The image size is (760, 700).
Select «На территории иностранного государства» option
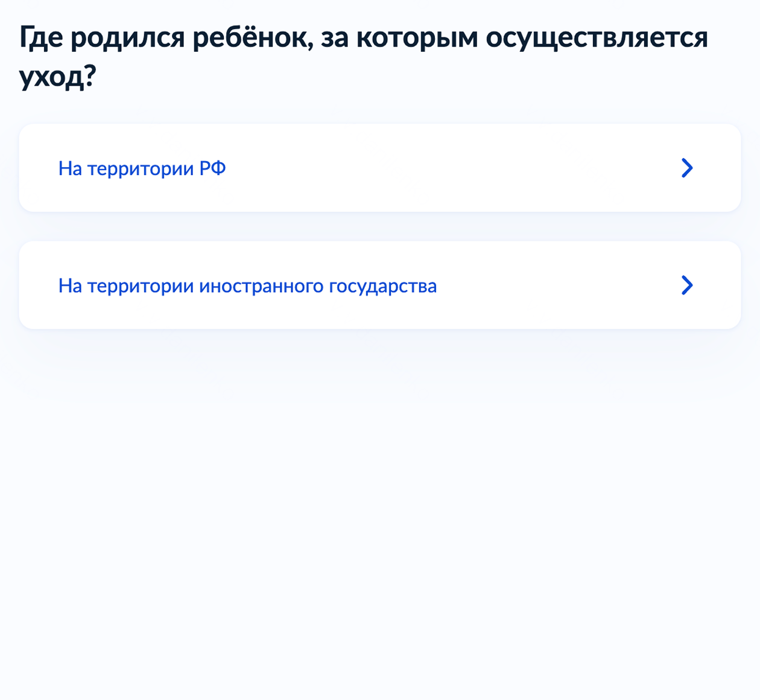pos(380,285)
